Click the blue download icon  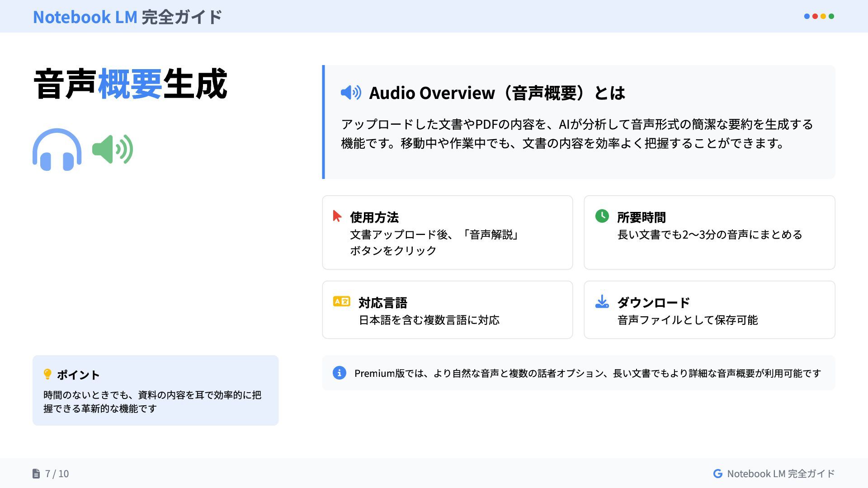tap(602, 301)
